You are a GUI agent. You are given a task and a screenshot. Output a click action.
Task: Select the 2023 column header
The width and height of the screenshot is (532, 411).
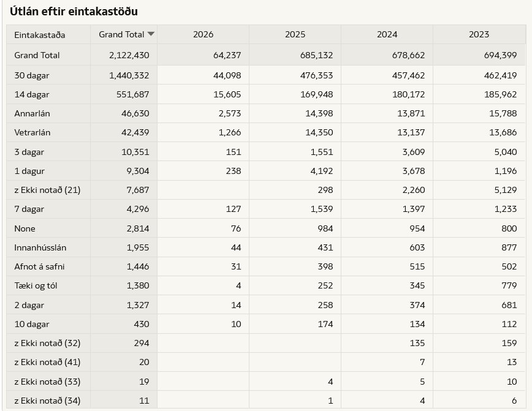coord(479,34)
